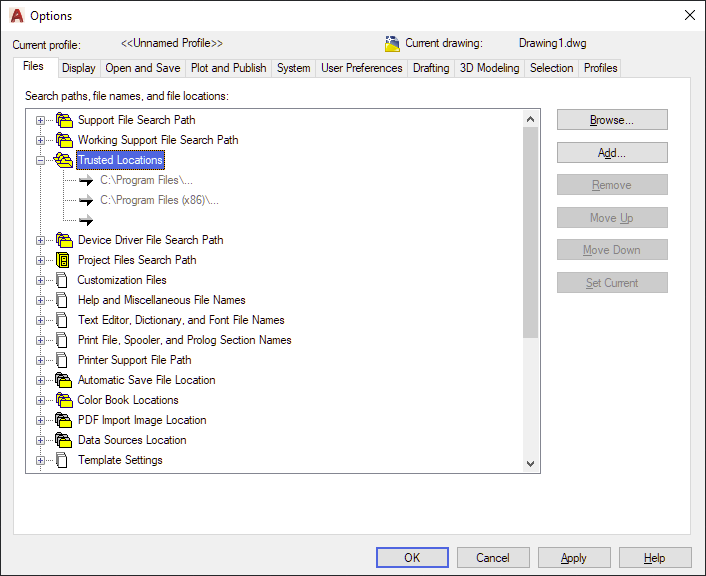This screenshot has height=576, width=706.
Task: Click the Template Settings document icon
Action: tap(62, 460)
